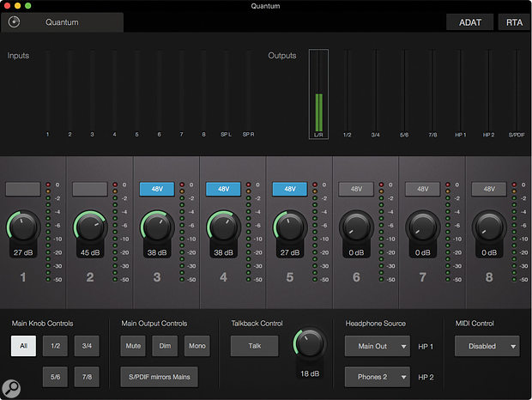Viewport: 532px width, 400px height.
Task: Toggle Mono on main output
Action: coord(197,346)
